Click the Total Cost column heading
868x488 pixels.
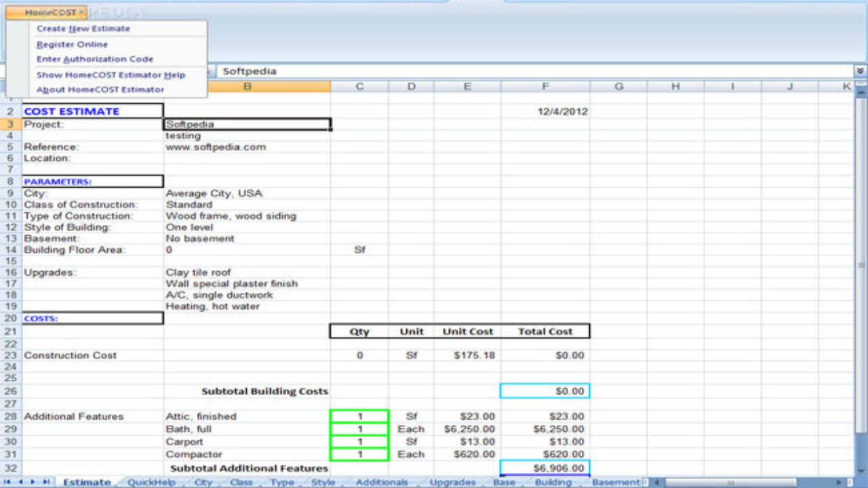545,331
